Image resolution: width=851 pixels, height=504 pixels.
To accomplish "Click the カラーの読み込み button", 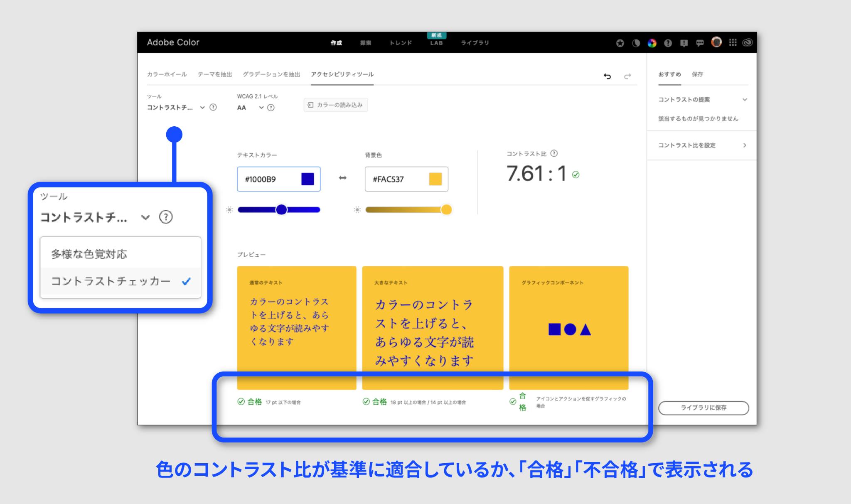I will [x=336, y=105].
